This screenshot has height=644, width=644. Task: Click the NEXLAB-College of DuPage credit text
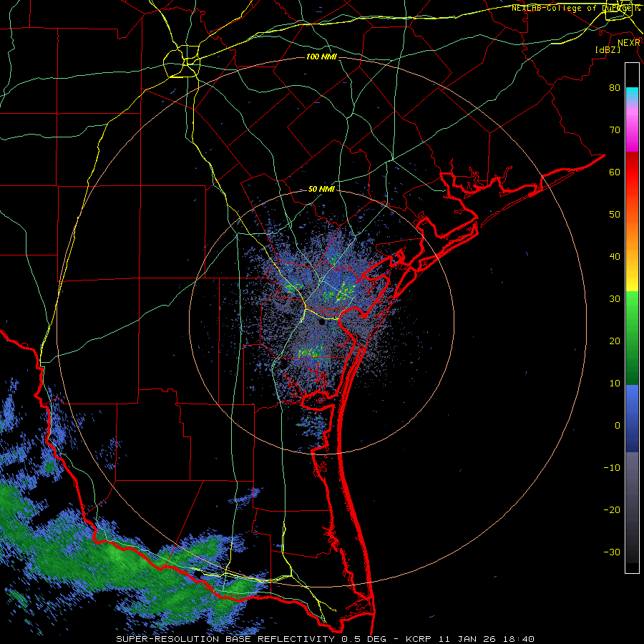(575, 8)
